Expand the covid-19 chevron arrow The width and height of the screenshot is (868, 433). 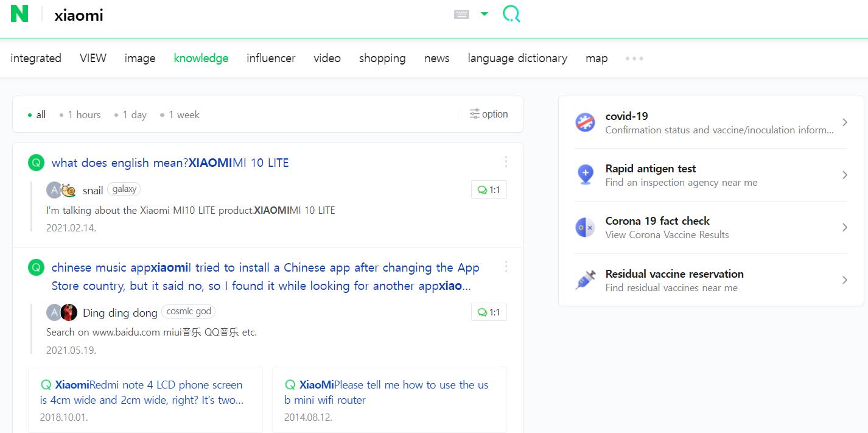click(x=845, y=122)
